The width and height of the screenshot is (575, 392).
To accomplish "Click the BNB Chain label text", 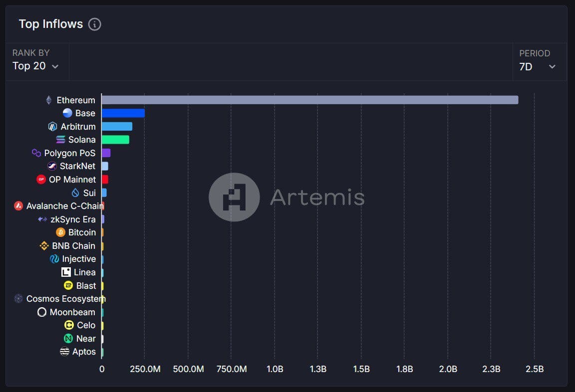I will point(74,246).
